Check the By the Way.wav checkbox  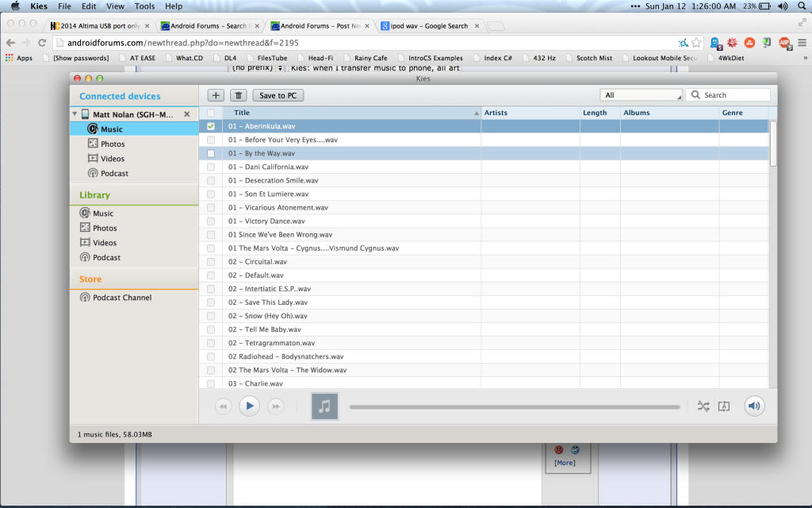pyautogui.click(x=211, y=153)
